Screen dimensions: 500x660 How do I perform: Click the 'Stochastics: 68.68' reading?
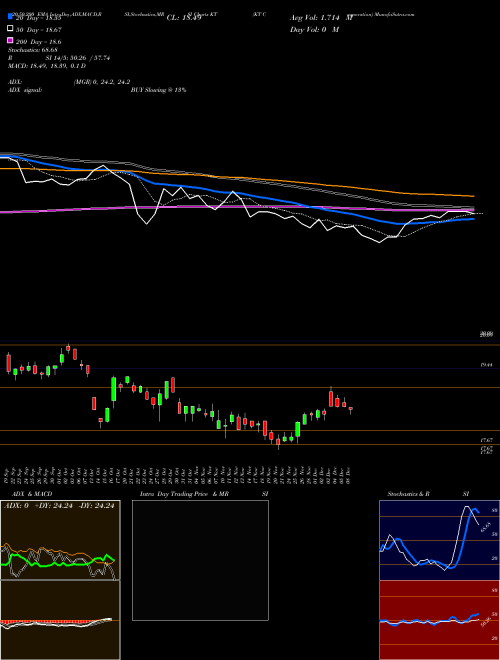[32, 50]
